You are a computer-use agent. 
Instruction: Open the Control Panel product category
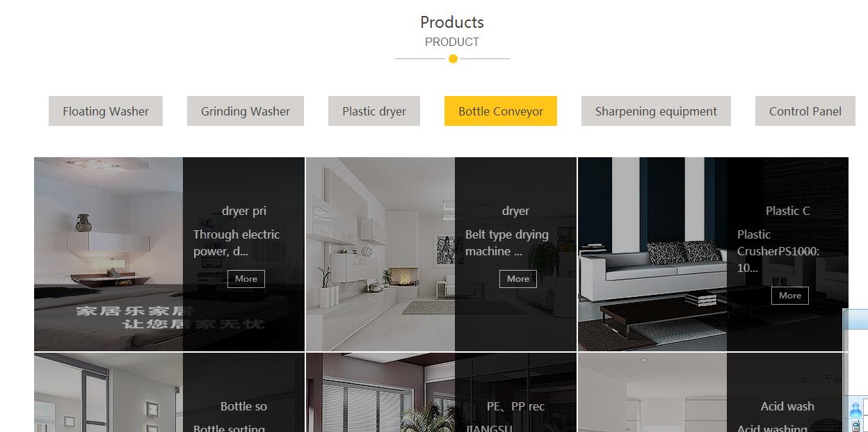pos(805,111)
